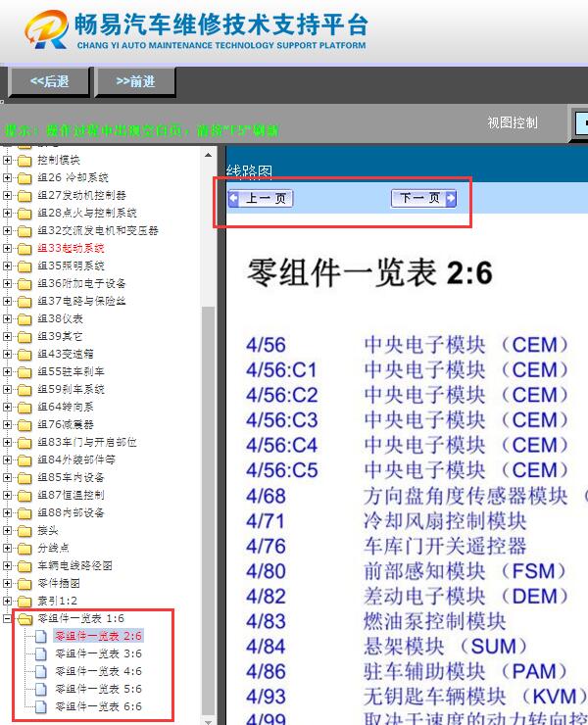Click folder icon beside 组26 冷却系统
Screen dimensions: 588x725
point(24,178)
